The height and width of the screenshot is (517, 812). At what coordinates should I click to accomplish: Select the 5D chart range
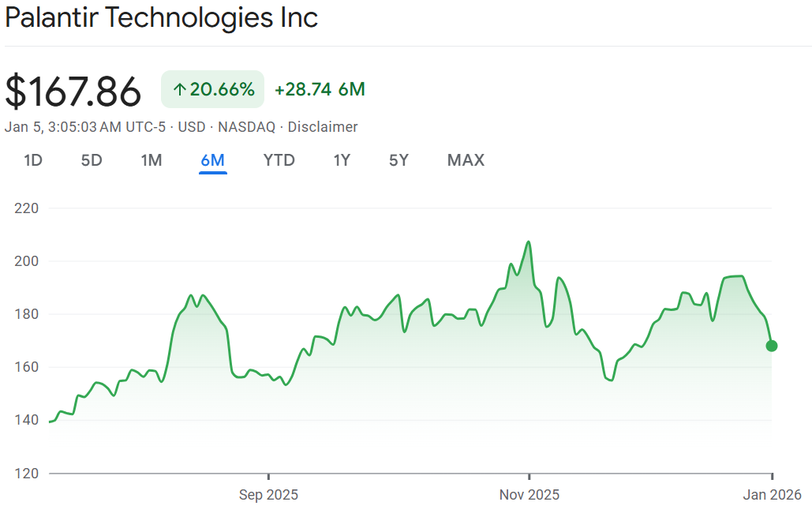[92, 160]
